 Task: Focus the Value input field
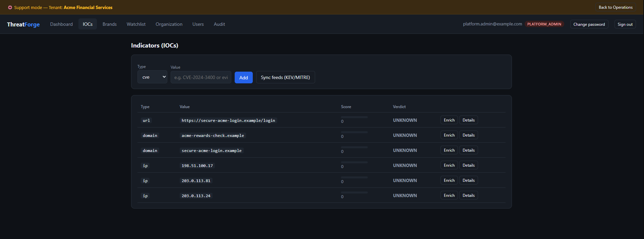(201, 77)
